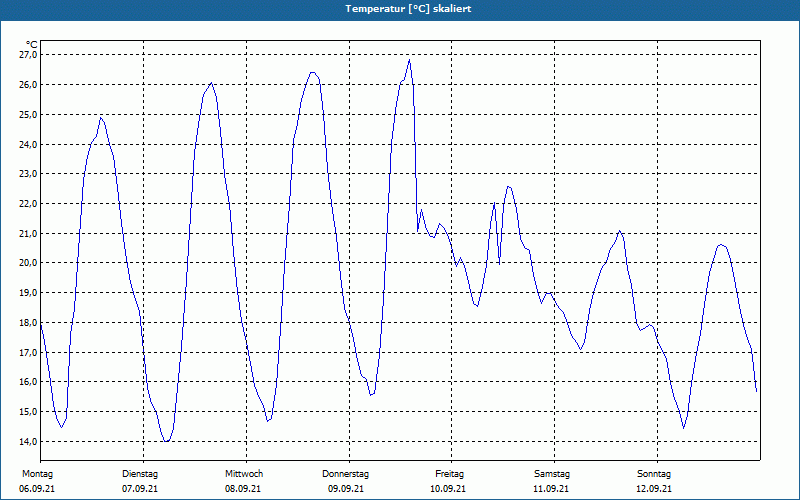Click the Samstag day label
This screenshot has width=800, height=500.
click(552, 474)
